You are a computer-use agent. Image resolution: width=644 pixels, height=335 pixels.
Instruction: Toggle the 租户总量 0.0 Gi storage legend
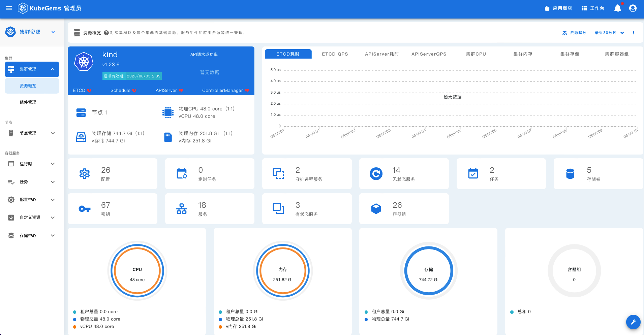click(385, 312)
